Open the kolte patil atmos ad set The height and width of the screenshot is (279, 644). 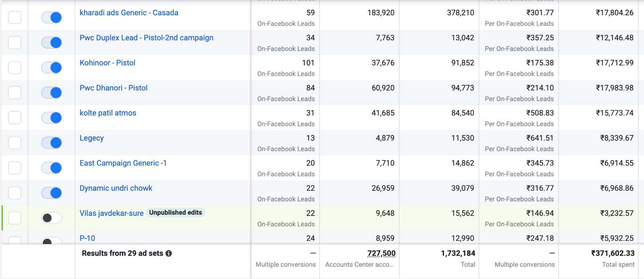tap(108, 113)
